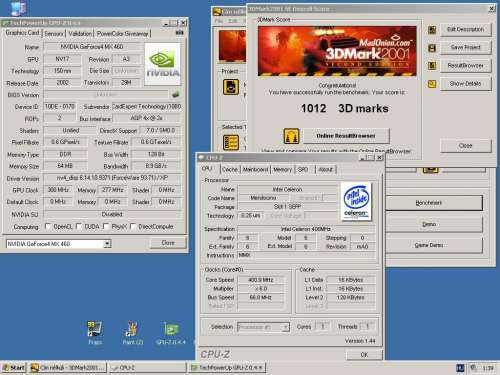Select the Graphics Card tab in GPU-Z

22,33
